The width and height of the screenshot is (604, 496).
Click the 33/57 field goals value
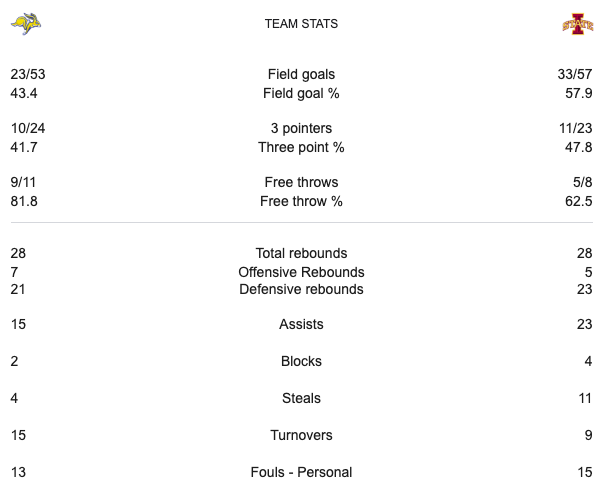pos(574,74)
